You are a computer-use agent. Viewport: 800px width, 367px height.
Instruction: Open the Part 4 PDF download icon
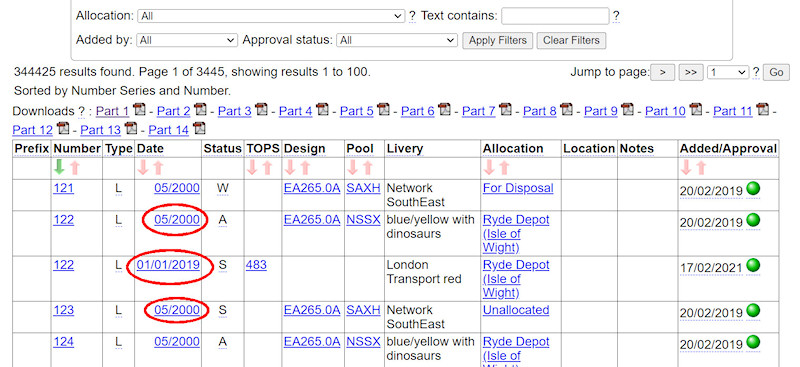click(322, 109)
